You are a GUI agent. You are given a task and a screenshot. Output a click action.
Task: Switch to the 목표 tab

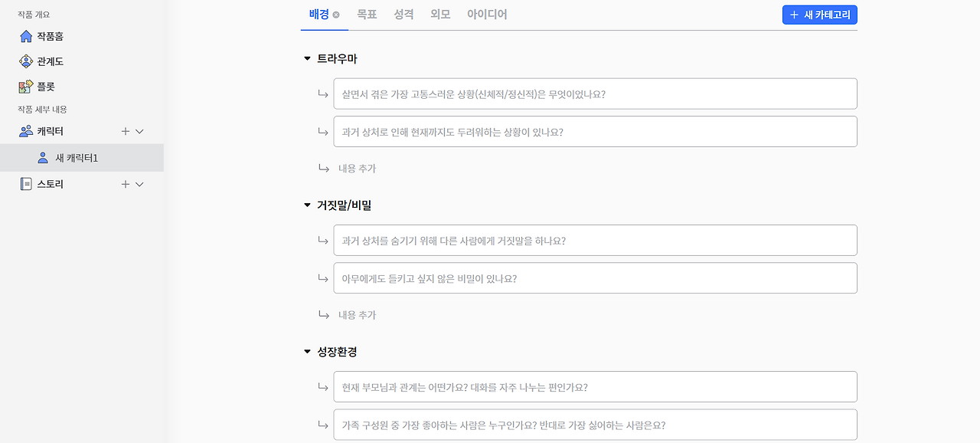[x=367, y=15]
